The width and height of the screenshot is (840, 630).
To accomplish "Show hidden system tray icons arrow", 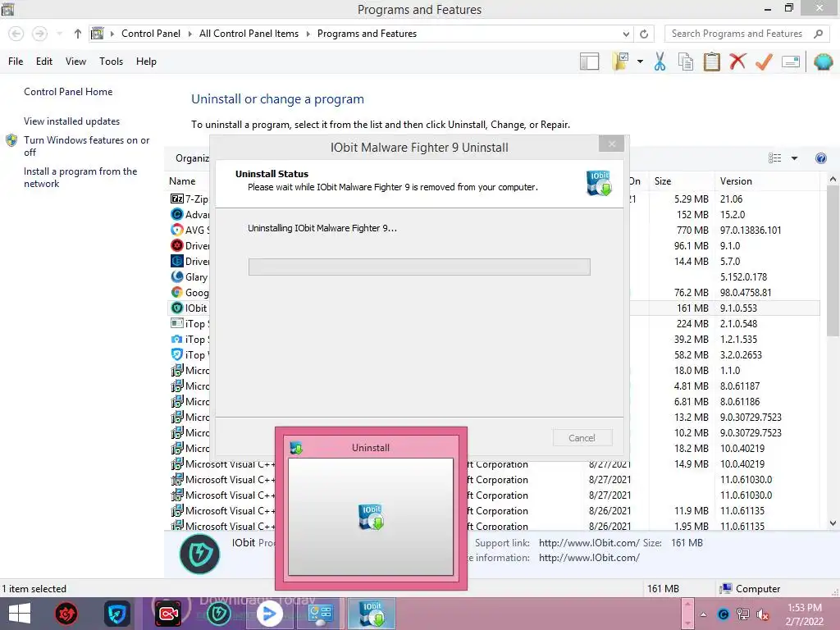I will [703, 614].
